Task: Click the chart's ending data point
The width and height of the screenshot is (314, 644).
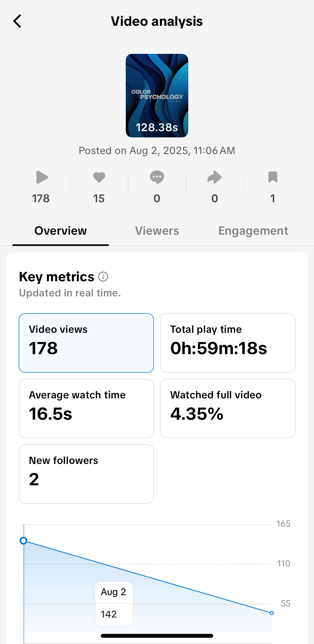Action: (x=272, y=613)
